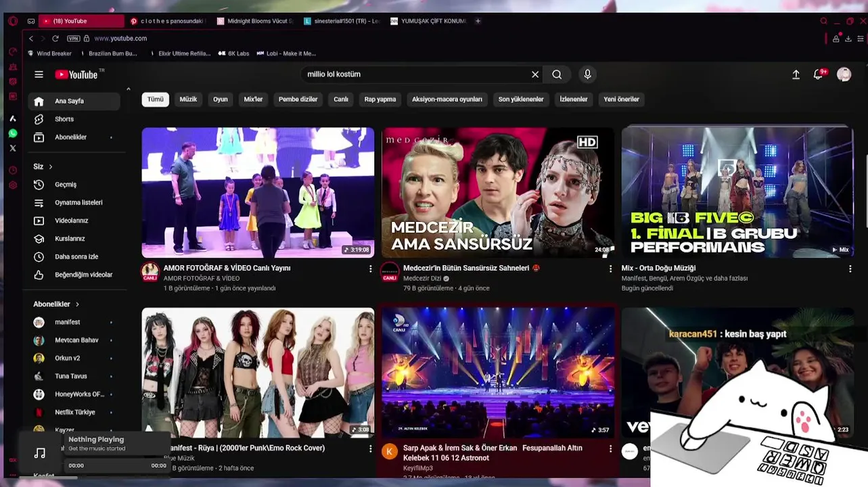
Task: Select the Oyun filter chip
Action: click(221, 99)
